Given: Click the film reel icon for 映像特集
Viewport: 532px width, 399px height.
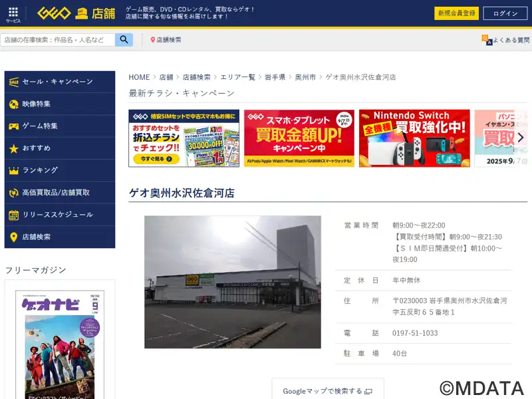Looking at the screenshot, I should pos(13,104).
